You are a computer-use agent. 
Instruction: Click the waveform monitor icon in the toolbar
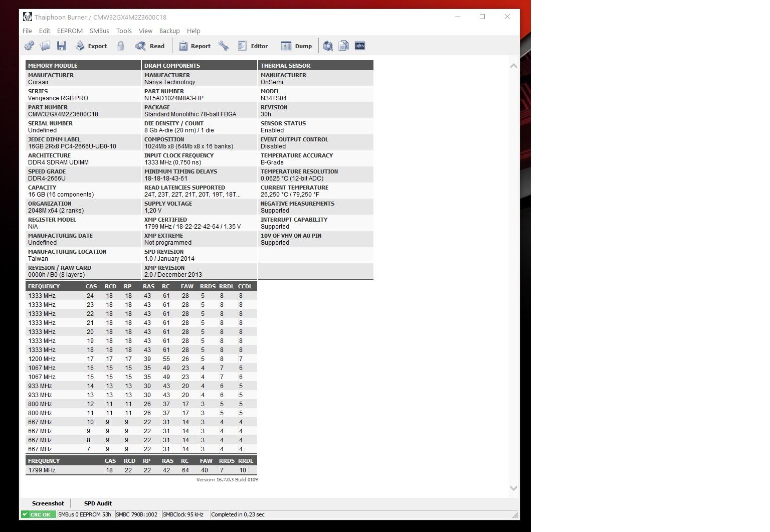[x=360, y=46]
